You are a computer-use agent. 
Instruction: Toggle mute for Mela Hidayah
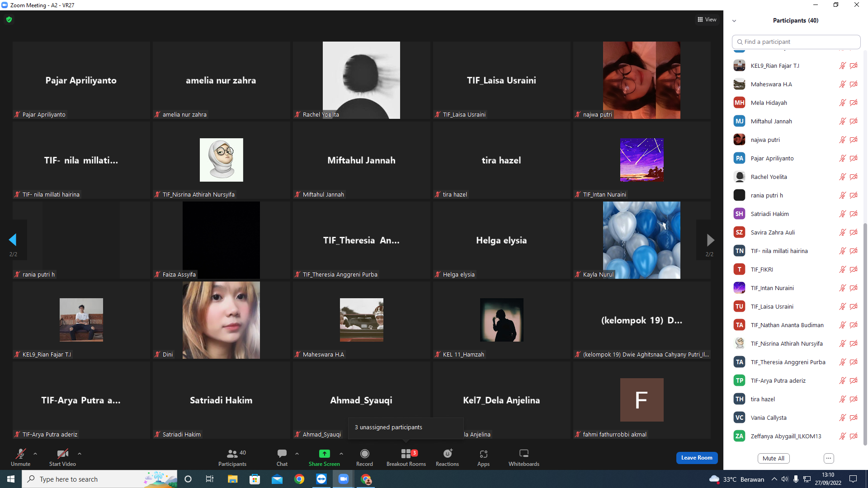(843, 103)
